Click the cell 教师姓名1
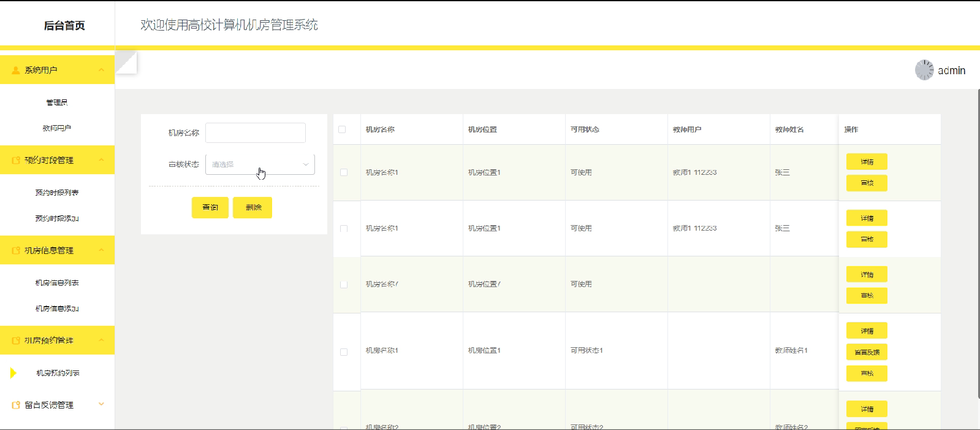Screen dimensions: 980x430 coord(791,350)
